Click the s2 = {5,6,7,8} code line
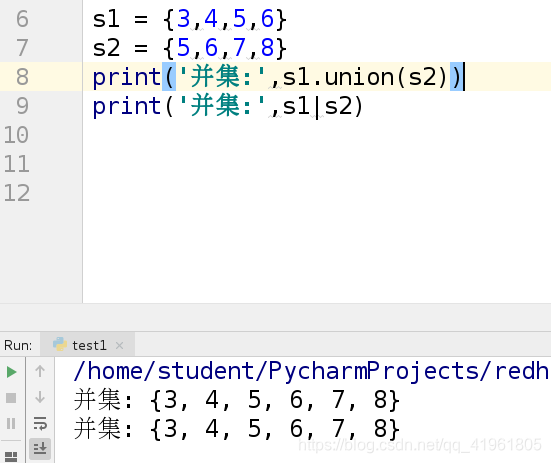The image size is (551, 463). pos(190,48)
